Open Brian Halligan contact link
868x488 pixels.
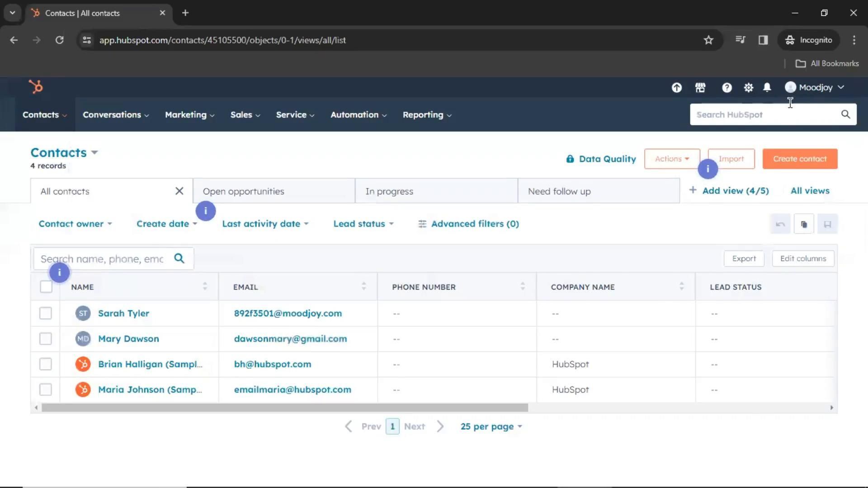click(x=150, y=364)
